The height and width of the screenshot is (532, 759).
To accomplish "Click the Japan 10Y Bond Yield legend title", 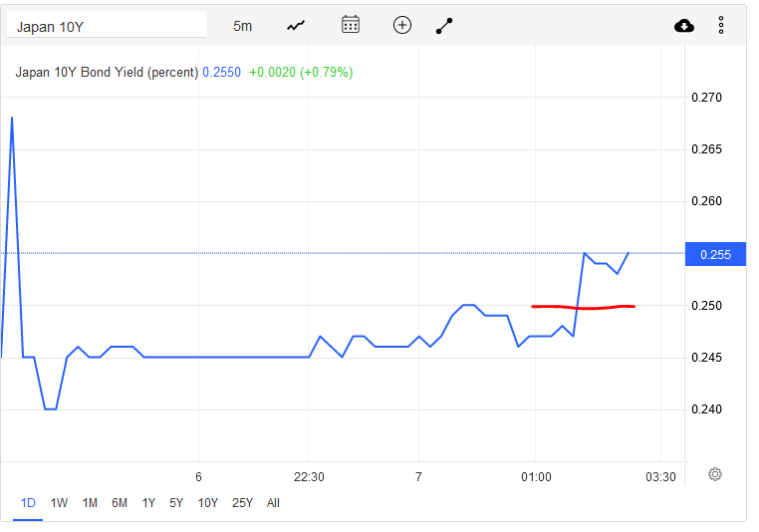I will [107, 72].
